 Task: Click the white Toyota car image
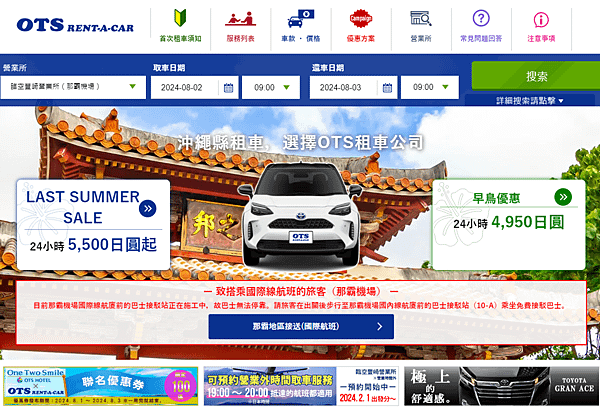point(301,214)
